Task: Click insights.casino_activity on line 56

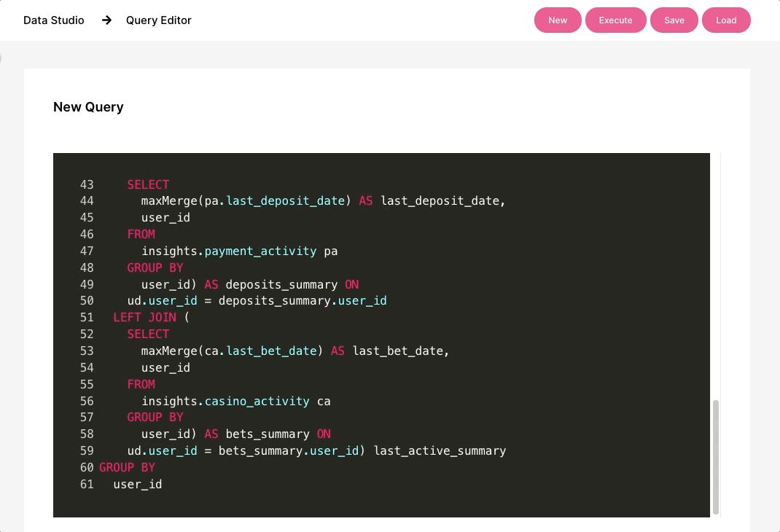Action: 225,402
